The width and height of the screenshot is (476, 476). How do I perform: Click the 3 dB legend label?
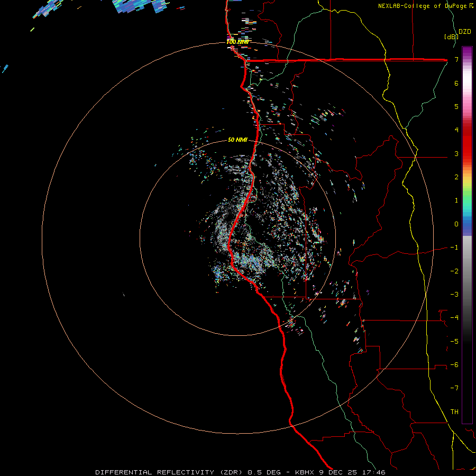(456, 153)
